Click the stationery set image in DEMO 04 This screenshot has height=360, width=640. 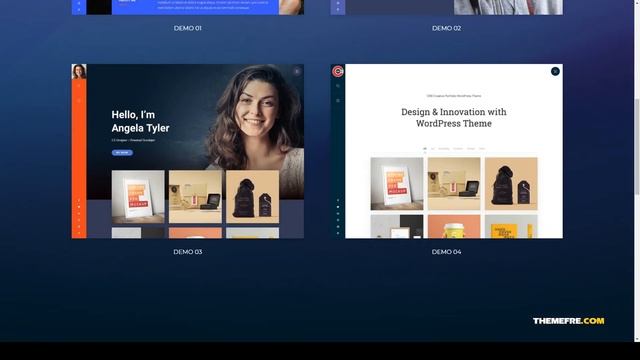[454, 184]
